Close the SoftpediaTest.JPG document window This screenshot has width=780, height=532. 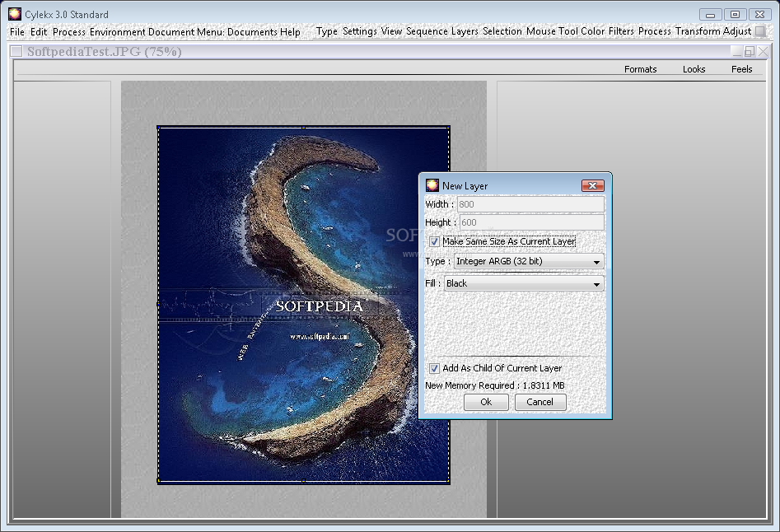point(763,52)
